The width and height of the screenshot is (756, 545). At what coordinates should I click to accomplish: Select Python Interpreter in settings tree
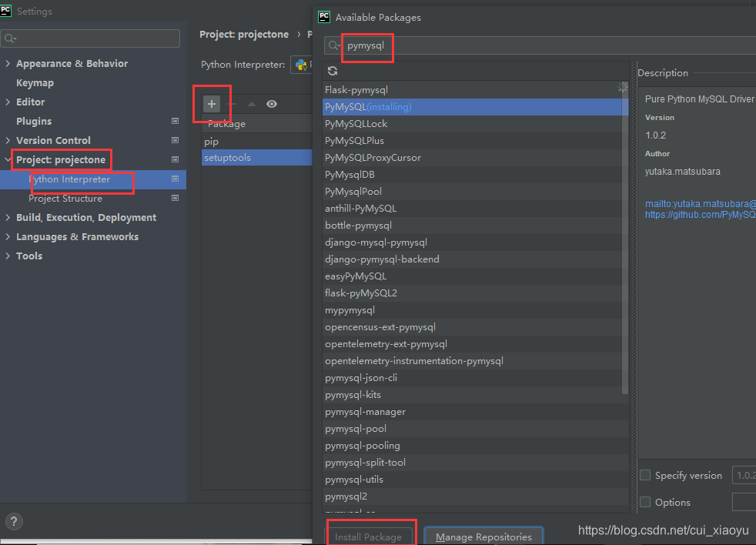point(93,179)
